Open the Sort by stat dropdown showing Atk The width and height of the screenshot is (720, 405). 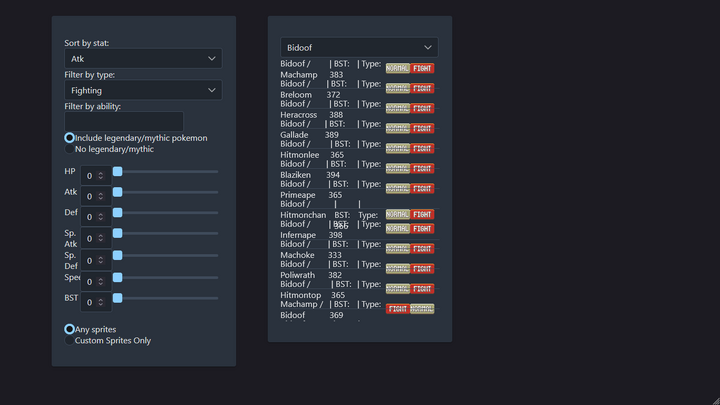pyautogui.click(x=143, y=59)
